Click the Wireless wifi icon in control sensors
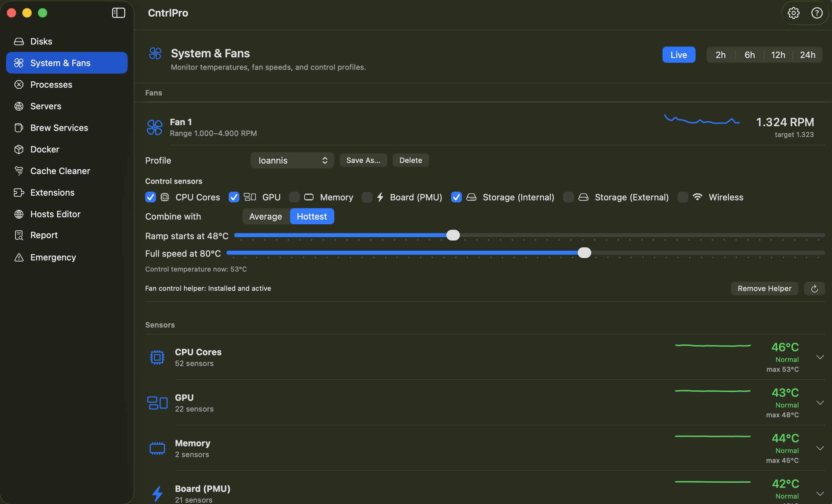This screenshot has height=504, width=832. [x=697, y=197]
